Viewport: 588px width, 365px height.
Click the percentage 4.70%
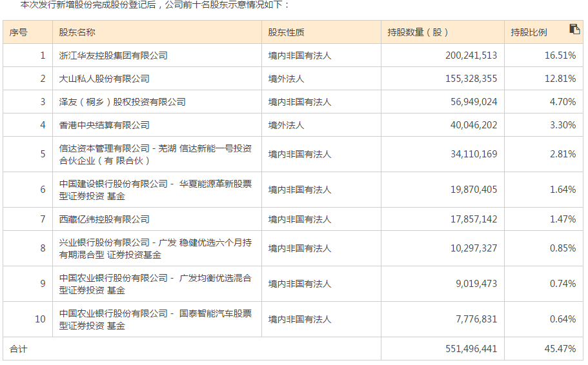pos(563,102)
